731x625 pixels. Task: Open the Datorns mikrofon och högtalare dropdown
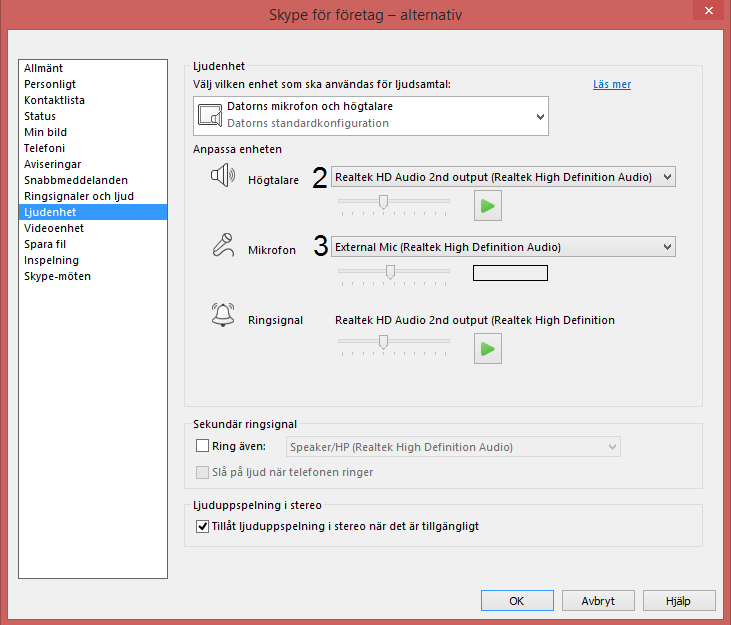click(x=371, y=116)
